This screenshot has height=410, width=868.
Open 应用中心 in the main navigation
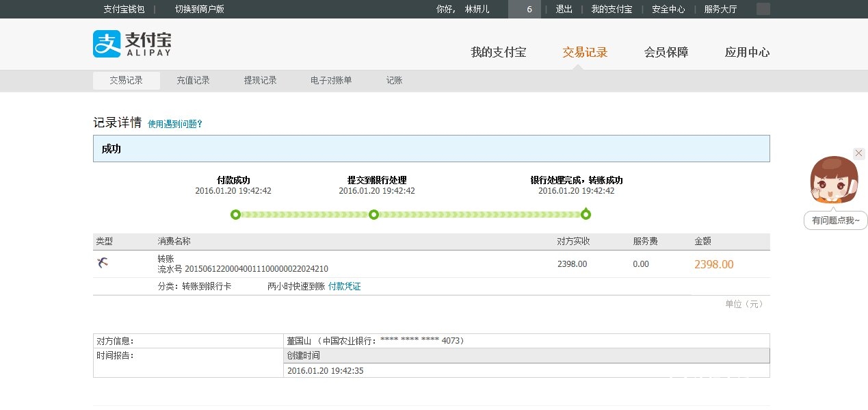[747, 53]
